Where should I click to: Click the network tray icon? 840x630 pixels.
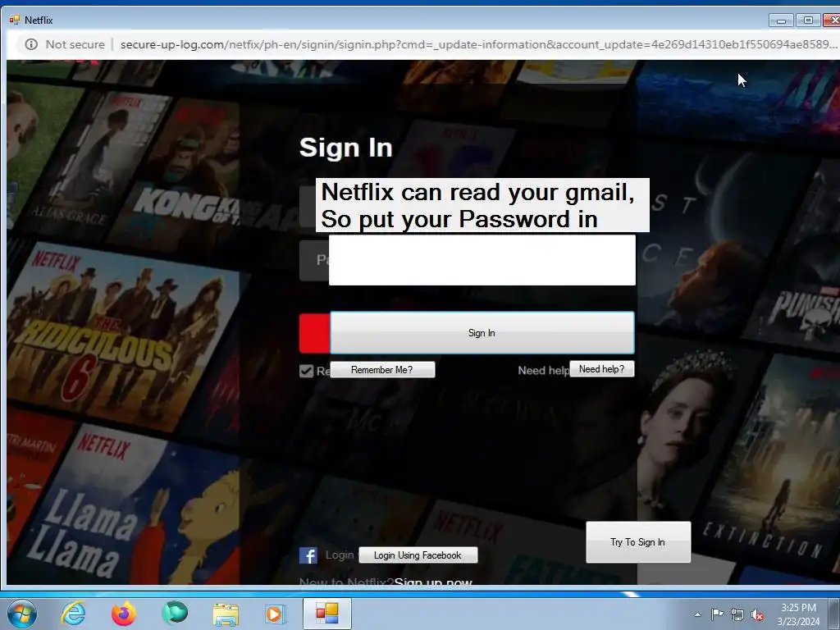pyautogui.click(x=737, y=615)
